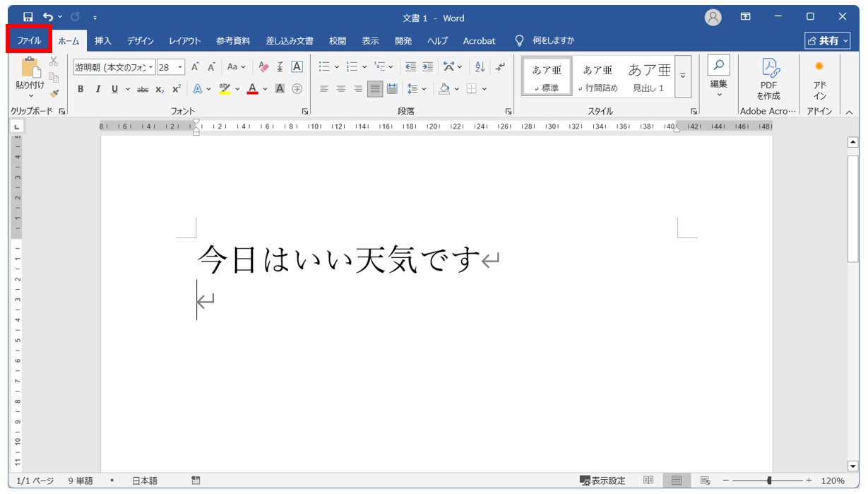Toggle superscript x² formatting
Image resolution: width=868 pixels, height=494 pixels.
177,89
